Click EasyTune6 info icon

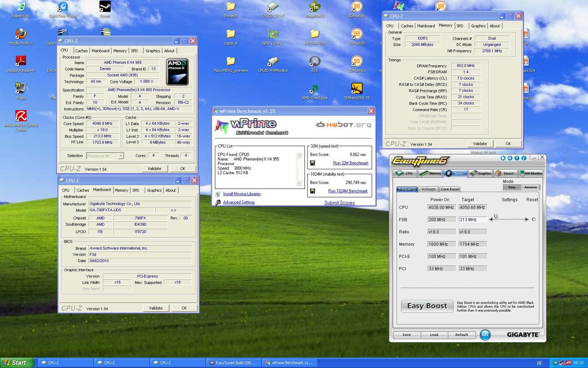click(524, 158)
